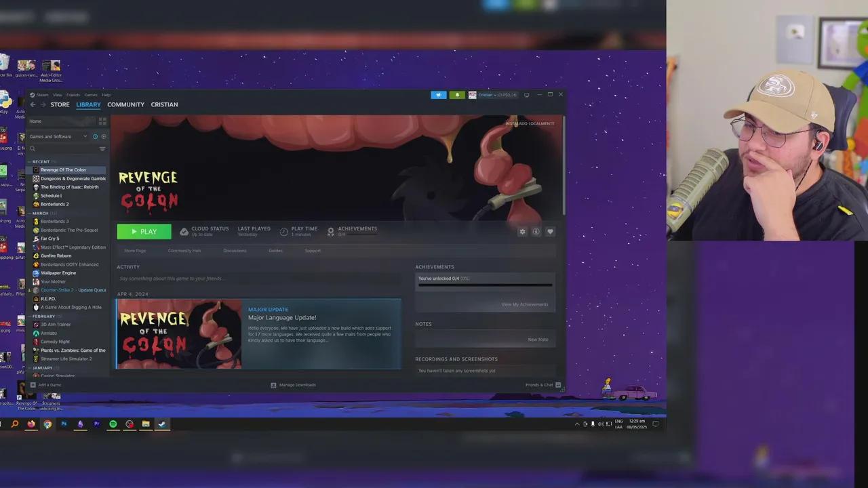Go forward using the Steam forward arrow

[43, 104]
